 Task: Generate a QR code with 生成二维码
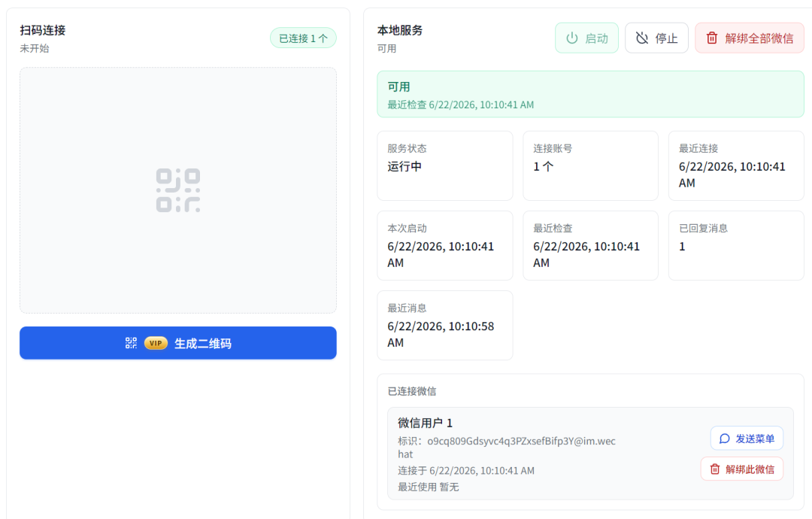pos(178,343)
